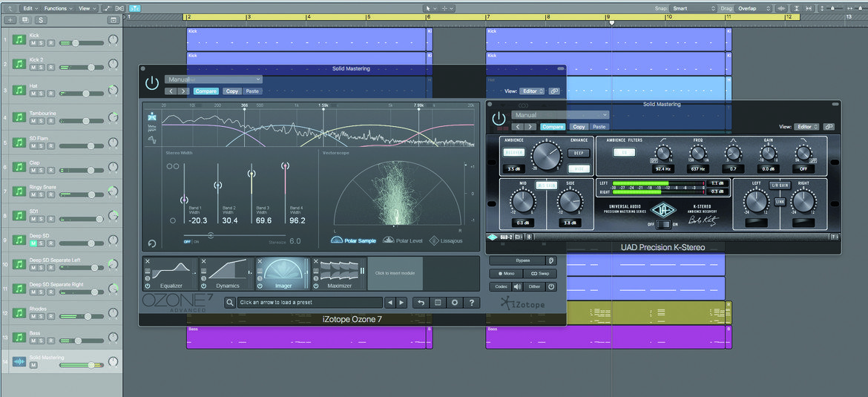Screen dimensions: 868x397
Task: Click the K-Stereo window link chain icon
Action: point(829,127)
